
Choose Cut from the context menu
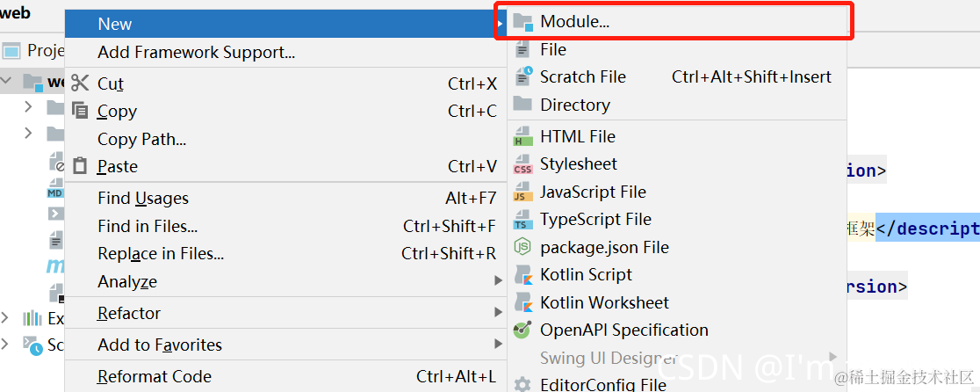pyautogui.click(x=286, y=83)
